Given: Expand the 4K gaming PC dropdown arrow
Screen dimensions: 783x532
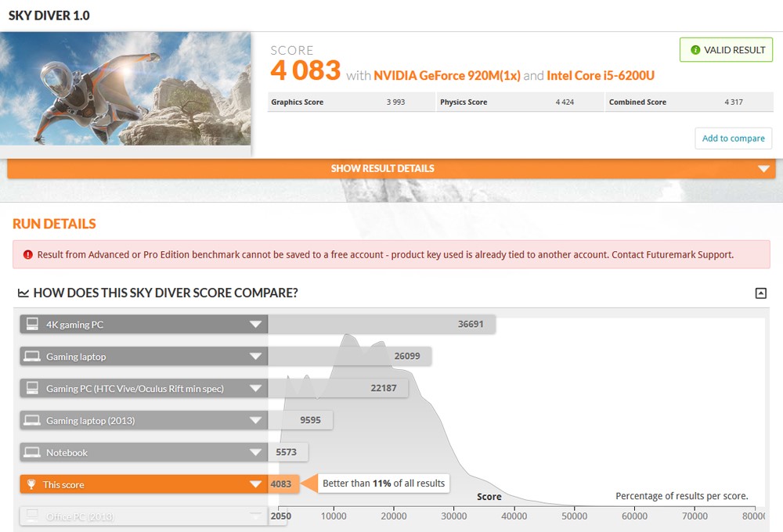Looking at the screenshot, I should coord(256,325).
